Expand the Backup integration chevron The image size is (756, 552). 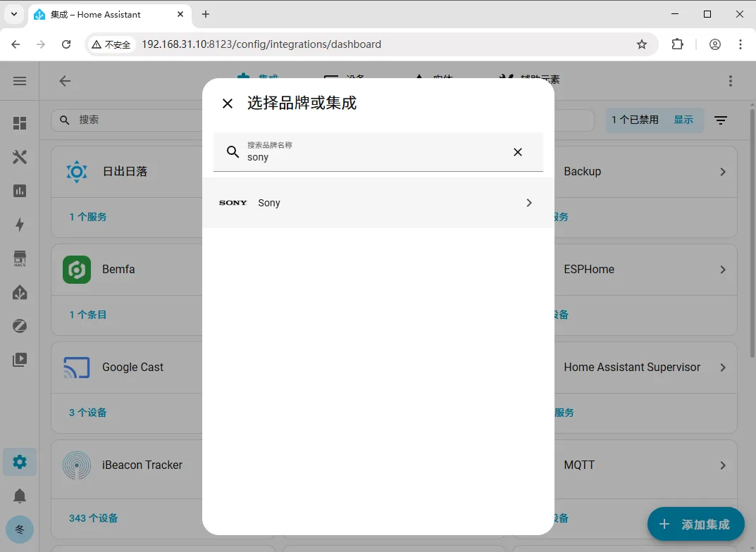tap(723, 172)
